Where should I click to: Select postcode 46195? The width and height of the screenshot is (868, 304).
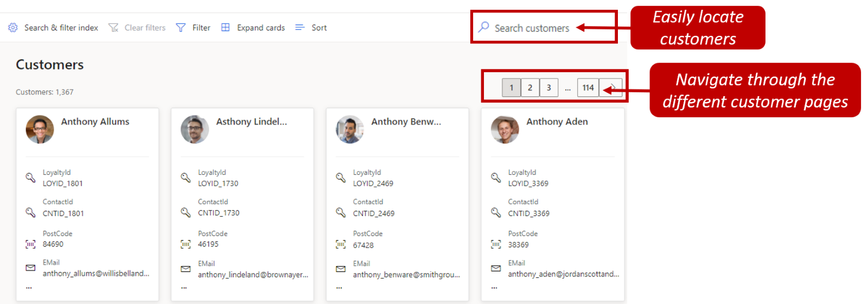[208, 244]
